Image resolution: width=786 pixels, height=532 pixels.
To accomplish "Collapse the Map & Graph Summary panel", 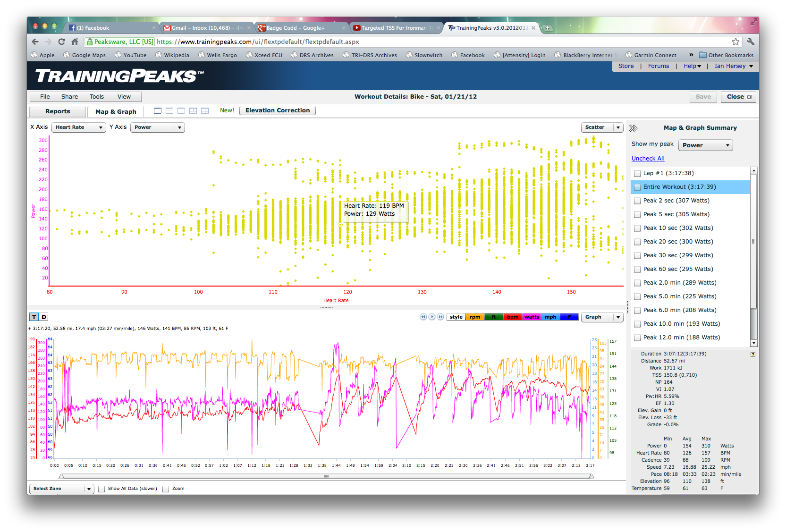I will point(634,128).
